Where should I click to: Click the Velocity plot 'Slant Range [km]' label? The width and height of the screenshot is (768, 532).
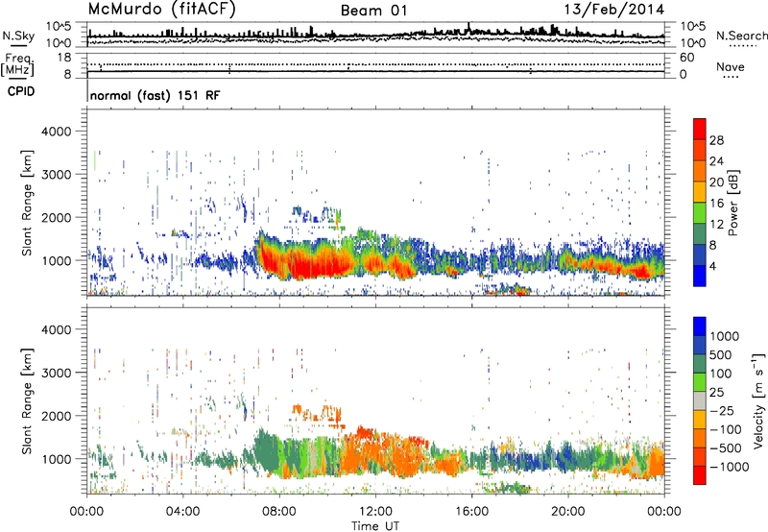pyautogui.click(x=27, y=401)
